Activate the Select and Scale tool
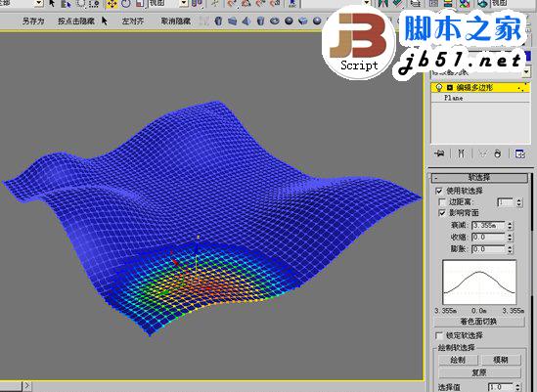537x392 pixels. click(140, 4)
